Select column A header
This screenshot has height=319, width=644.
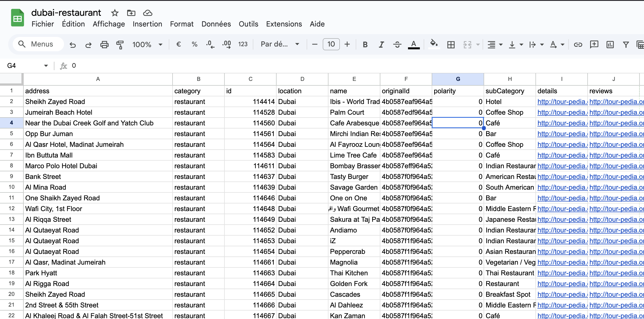tap(98, 79)
